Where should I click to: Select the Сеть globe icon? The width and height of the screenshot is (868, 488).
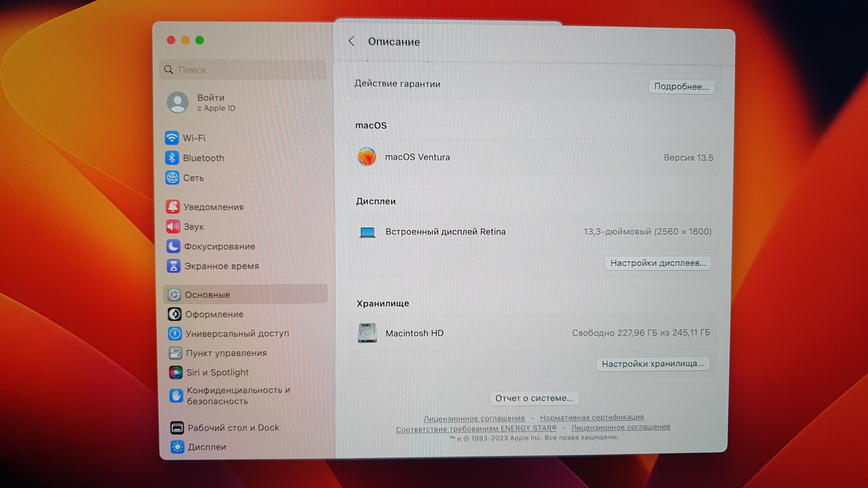coord(172,177)
